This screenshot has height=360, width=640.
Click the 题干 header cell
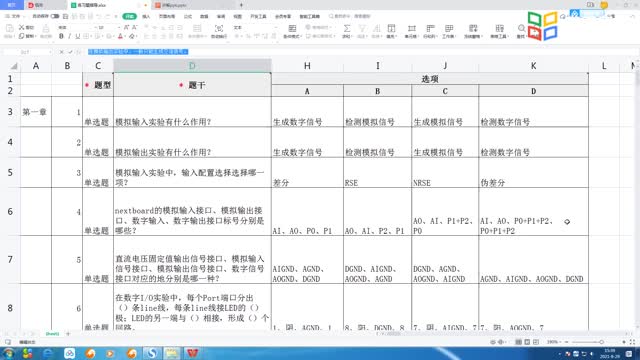(x=192, y=85)
